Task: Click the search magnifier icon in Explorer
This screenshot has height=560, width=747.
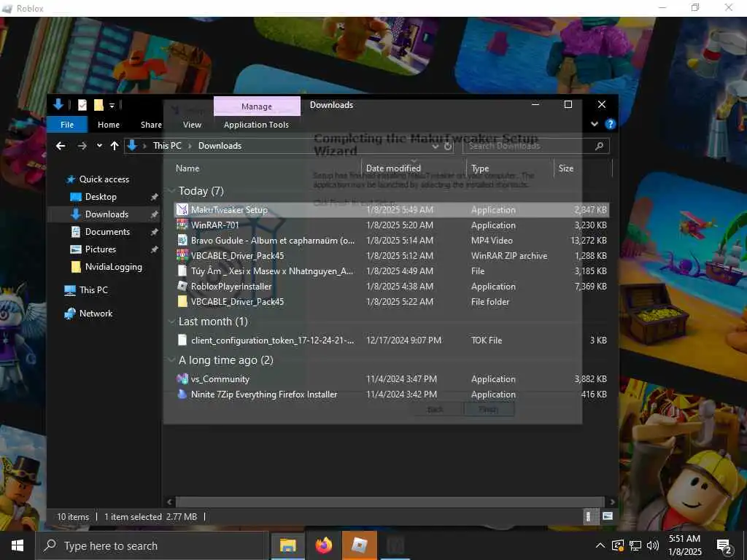Action: coord(600,146)
